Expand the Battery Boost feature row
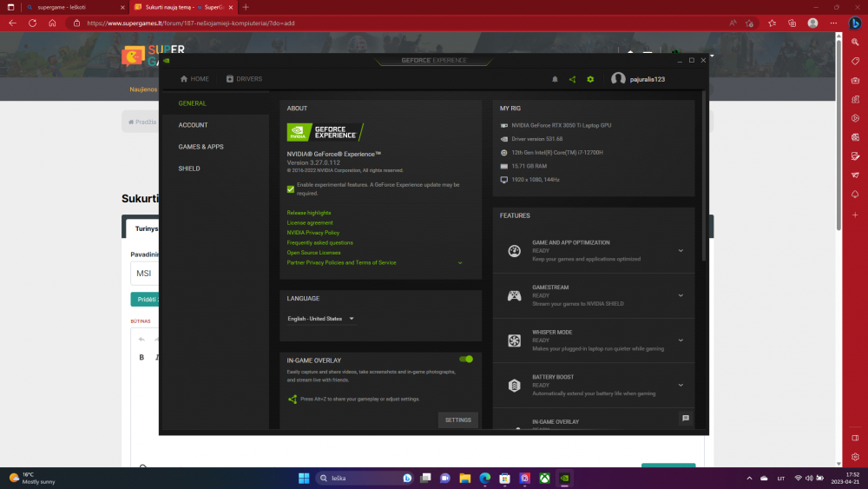This screenshot has height=489, width=868. tap(681, 386)
